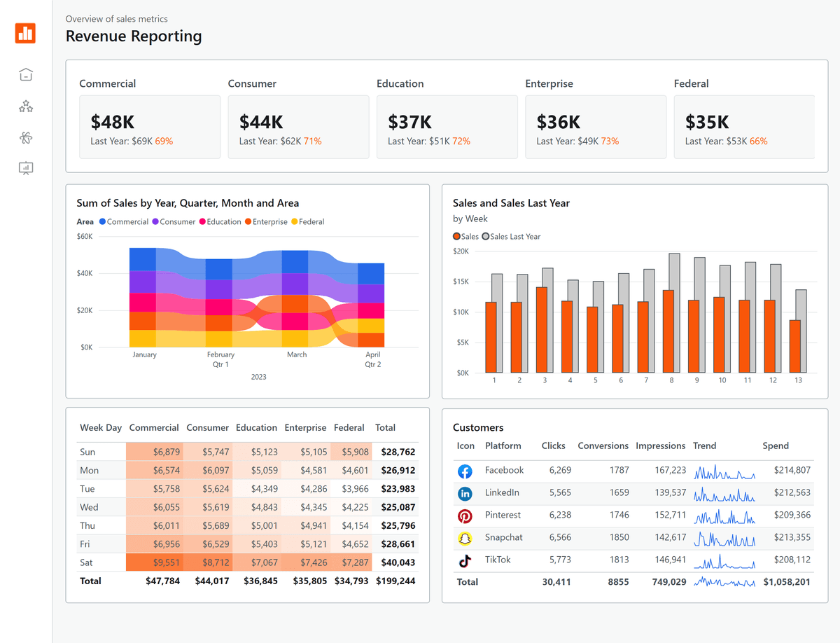The image size is (840, 643).
Task: Select the Snapchat icon in Customers table
Action: [x=465, y=538]
